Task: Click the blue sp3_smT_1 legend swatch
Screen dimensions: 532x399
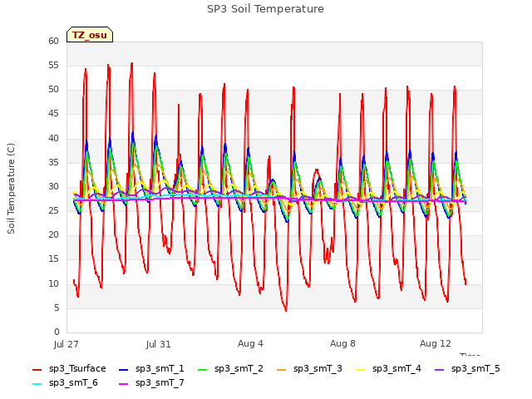Action: click(124, 369)
